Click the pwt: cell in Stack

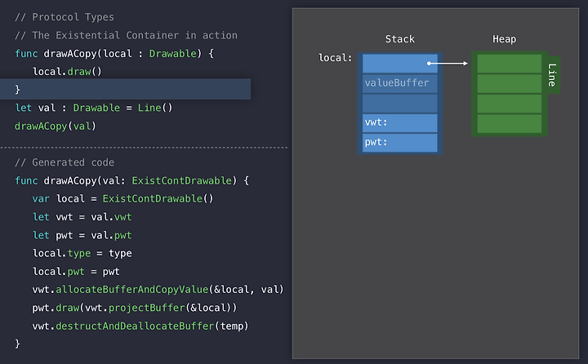[399, 143]
